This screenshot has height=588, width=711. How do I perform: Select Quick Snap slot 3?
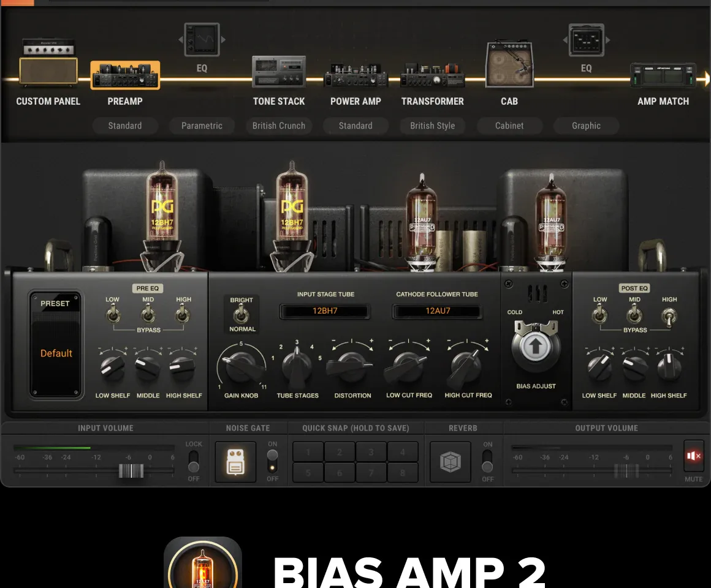[x=371, y=451]
